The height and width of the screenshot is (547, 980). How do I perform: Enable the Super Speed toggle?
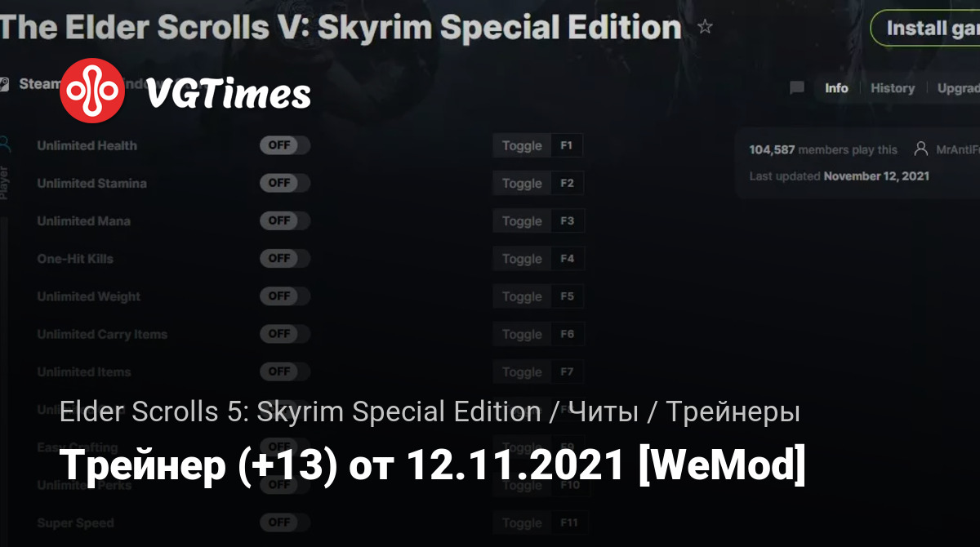285,522
